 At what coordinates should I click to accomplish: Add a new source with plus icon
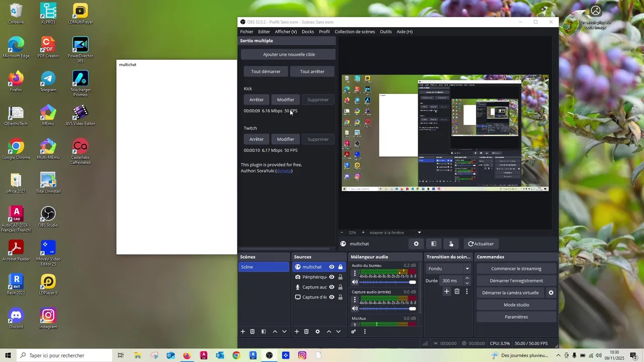click(297, 332)
